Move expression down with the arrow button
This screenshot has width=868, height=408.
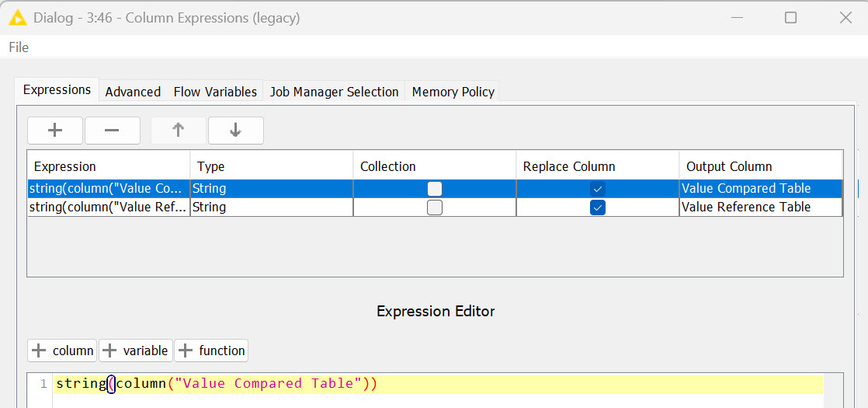click(235, 131)
